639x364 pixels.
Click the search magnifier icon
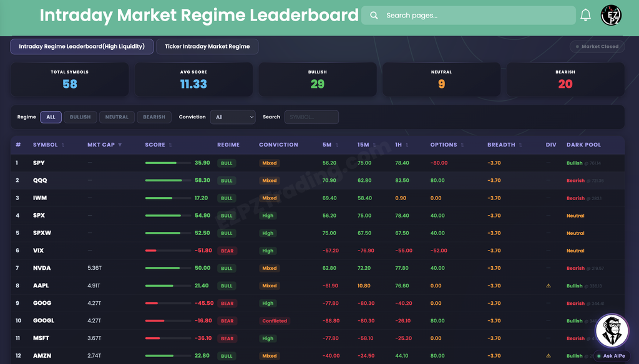pyautogui.click(x=373, y=16)
